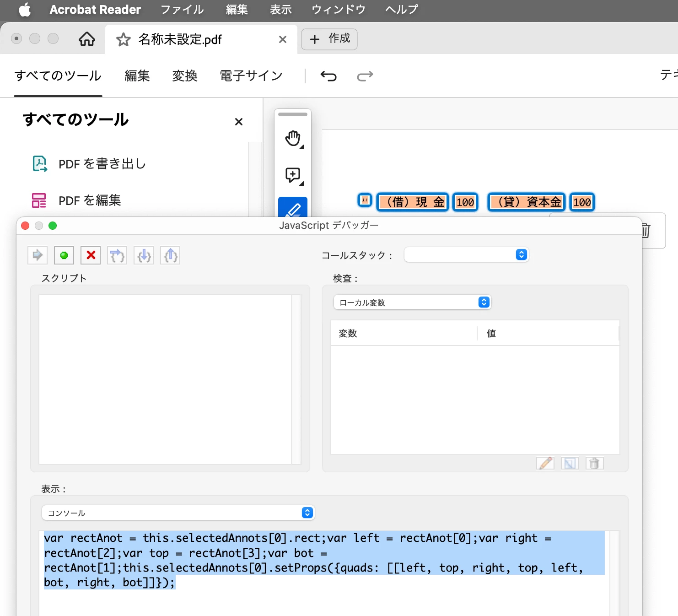Redo the last action
The image size is (678, 616).
(x=365, y=76)
